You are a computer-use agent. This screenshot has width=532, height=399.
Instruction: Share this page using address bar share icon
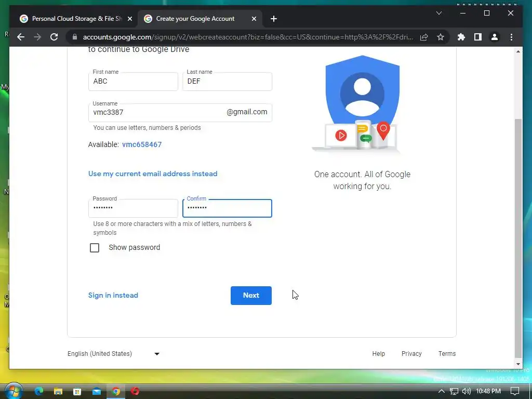pos(424,37)
